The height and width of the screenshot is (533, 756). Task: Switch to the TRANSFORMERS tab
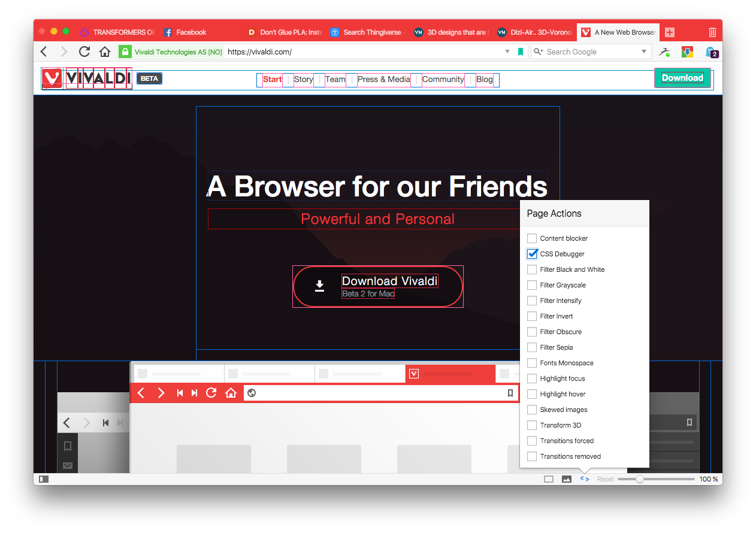tap(117, 32)
